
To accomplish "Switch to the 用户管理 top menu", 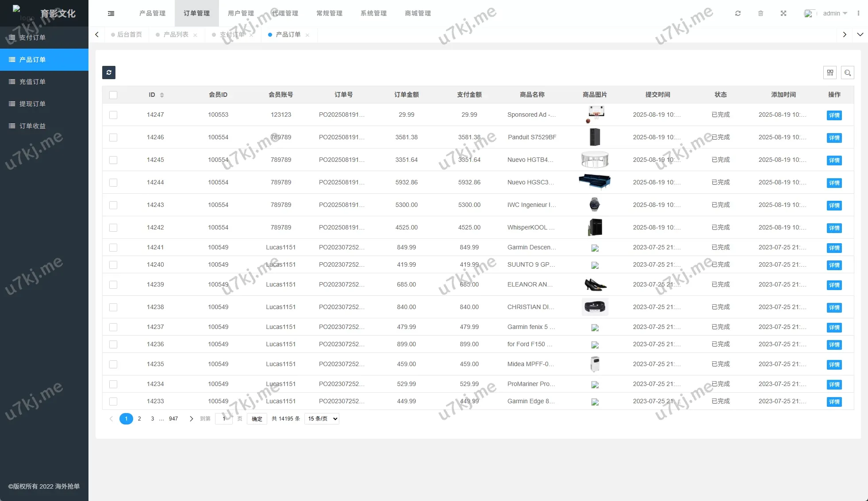I will [241, 13].
